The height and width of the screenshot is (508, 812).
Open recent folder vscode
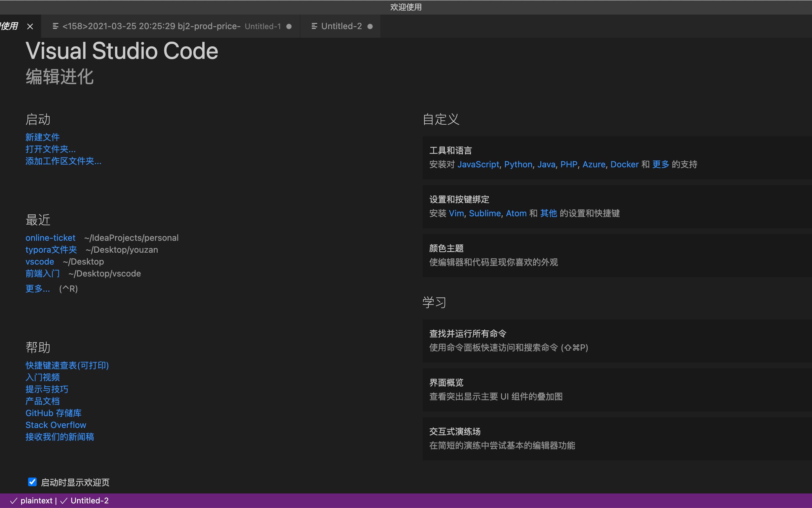click(40, 262)
